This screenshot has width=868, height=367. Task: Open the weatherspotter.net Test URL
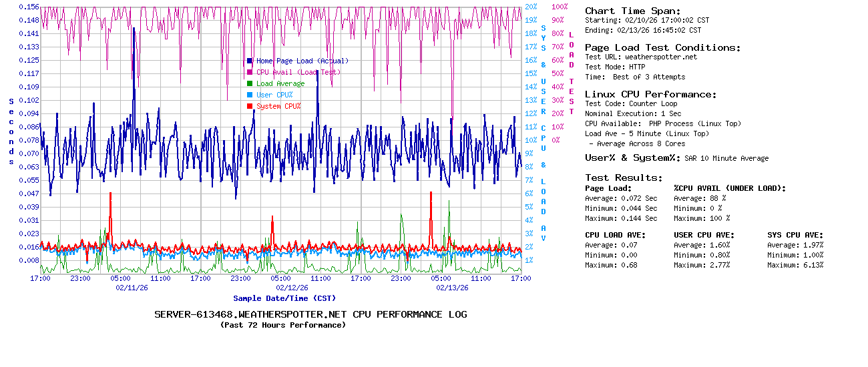pos(660,57)
